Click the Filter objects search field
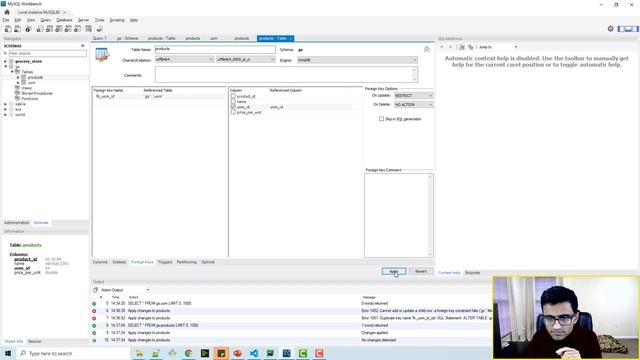Image resolution: width=640 pixels, height=360 pixels. coord(47,53)
